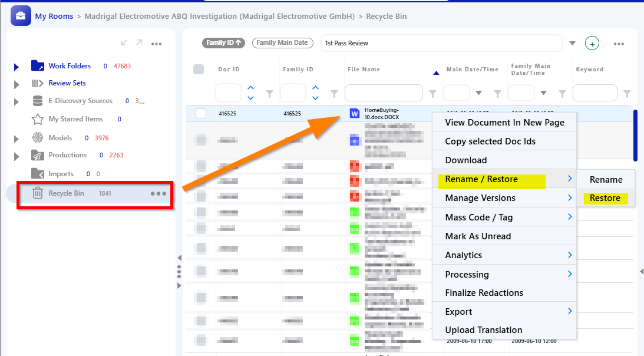
Task: Toggle the select-all checkbox in header
Action: click(199, 69)
